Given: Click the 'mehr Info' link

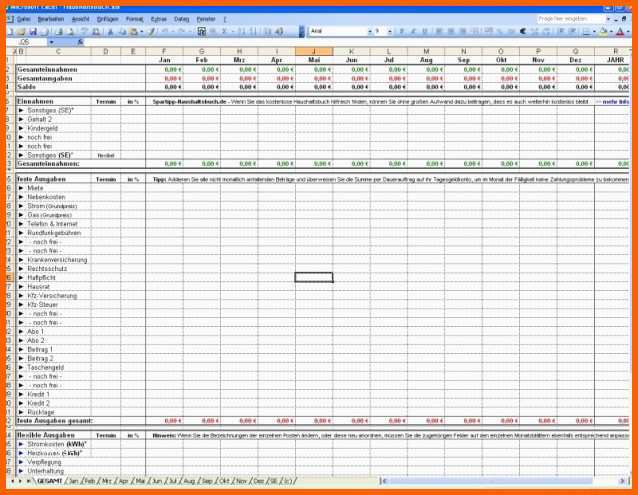Looking at the screenshot, I should click(615, 102).
